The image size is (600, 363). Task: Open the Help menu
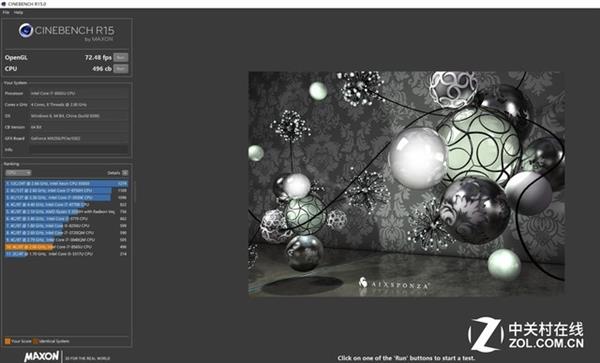coord(18,12)
